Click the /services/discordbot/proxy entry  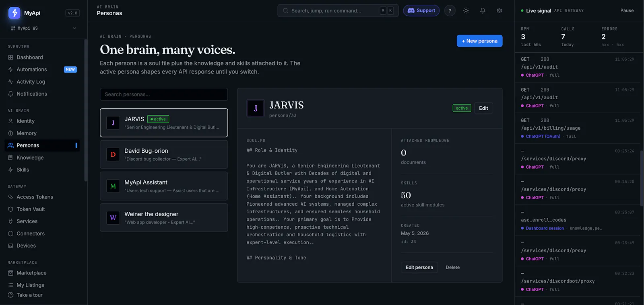click(578, 281)
